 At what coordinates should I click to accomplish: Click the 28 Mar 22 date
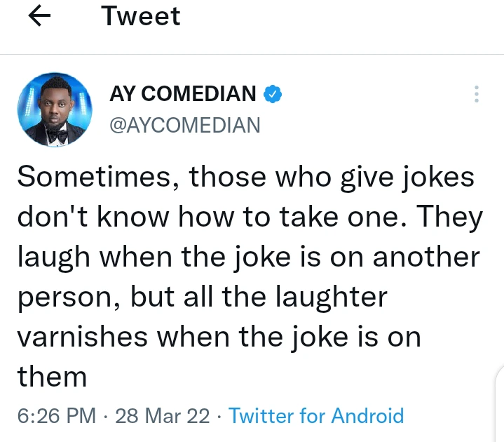click(162, 415)
